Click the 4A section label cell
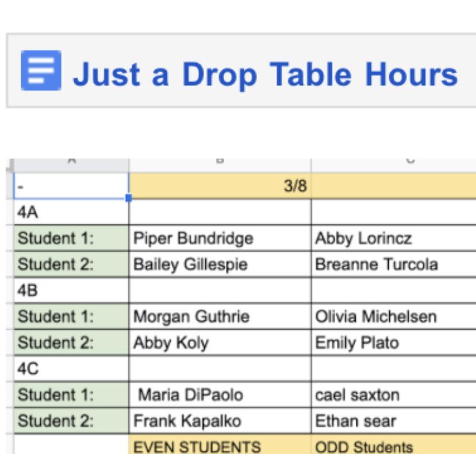This screenshot has width=476, height=454. coord(71,212)
